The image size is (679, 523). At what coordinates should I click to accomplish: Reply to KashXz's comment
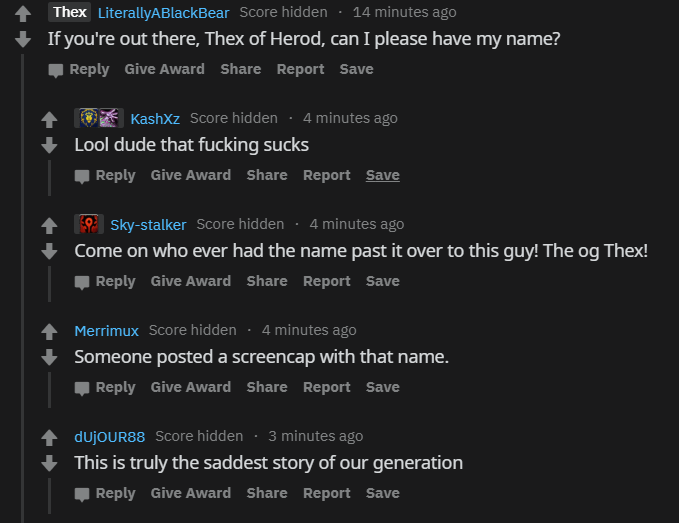pos(105,175)
